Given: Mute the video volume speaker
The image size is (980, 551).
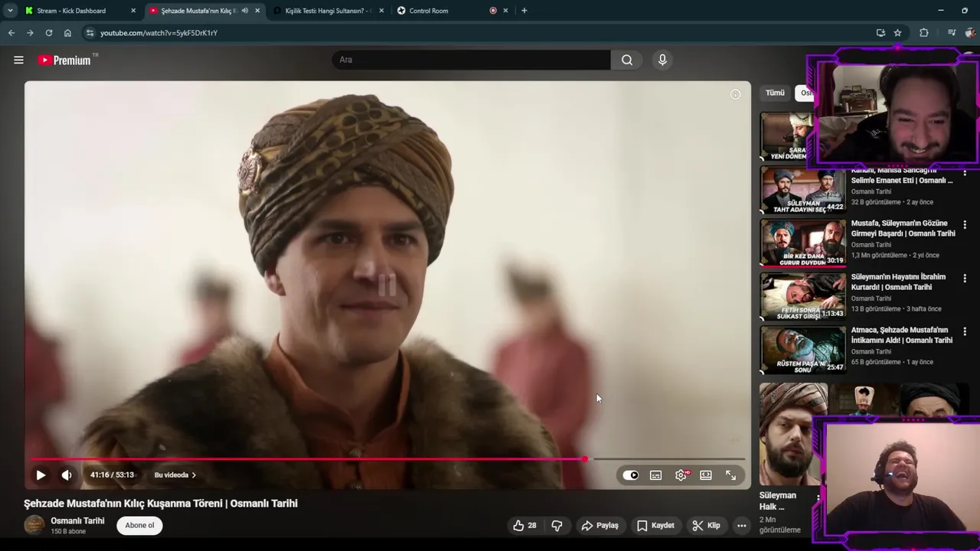Looking at the screenshot, I should pyautogui.click(x=67, y=475).
